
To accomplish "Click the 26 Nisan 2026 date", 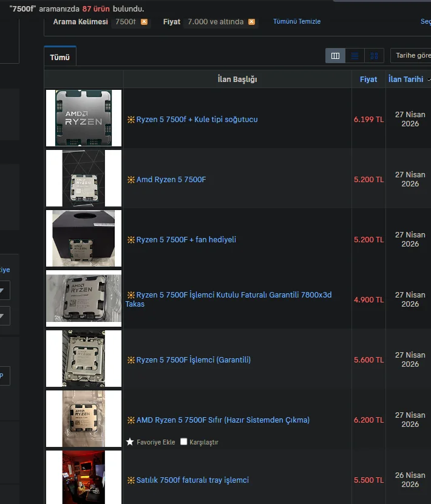I will coord(410,480).
